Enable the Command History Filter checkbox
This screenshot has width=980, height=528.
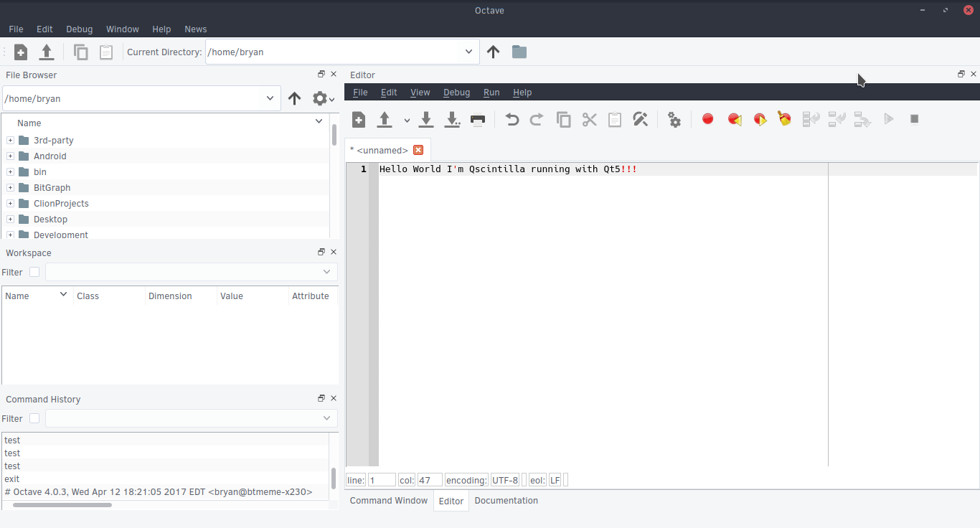pos(34,418)
